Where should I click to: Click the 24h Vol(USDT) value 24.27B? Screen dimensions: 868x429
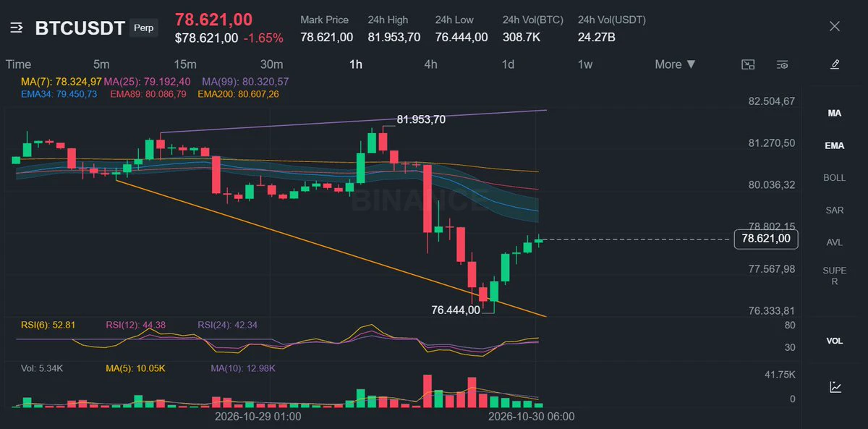pyautogui.click(x=597, y=37)
